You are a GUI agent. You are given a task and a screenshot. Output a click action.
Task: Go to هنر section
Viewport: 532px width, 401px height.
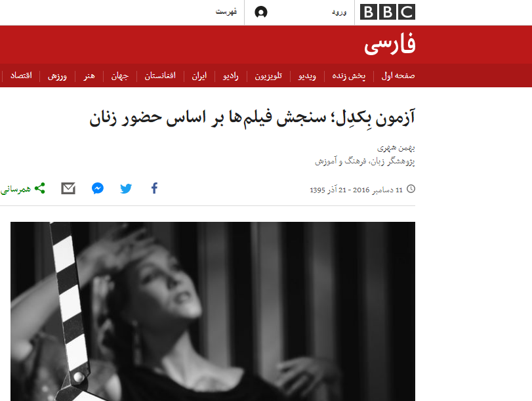coord(89,75)
